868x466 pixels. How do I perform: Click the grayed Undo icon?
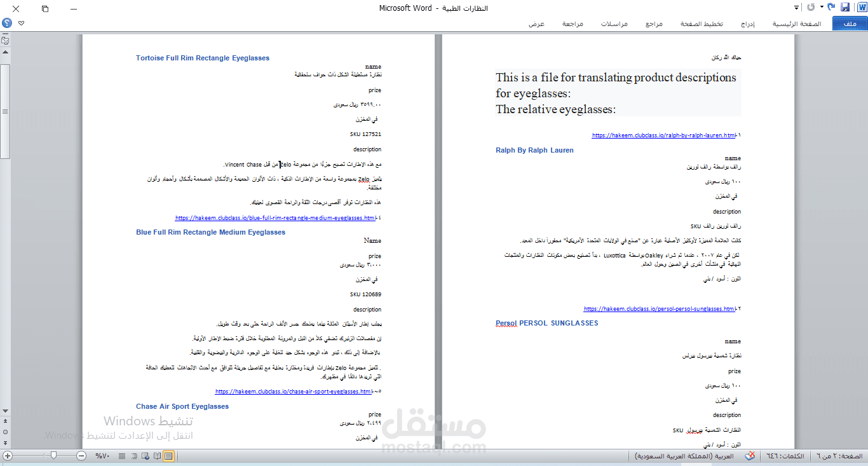coord(811,8)
